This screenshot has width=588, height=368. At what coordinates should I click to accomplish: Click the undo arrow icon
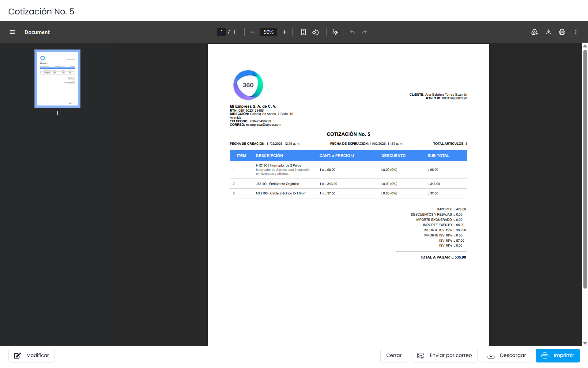coord(352,32)
